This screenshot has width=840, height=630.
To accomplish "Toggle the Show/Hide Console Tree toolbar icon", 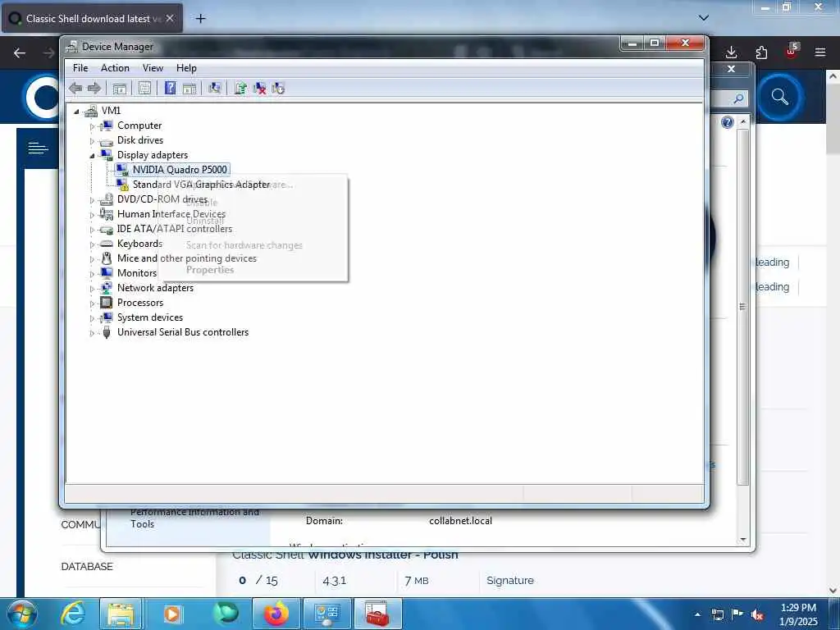I will (x=120, y=89).
